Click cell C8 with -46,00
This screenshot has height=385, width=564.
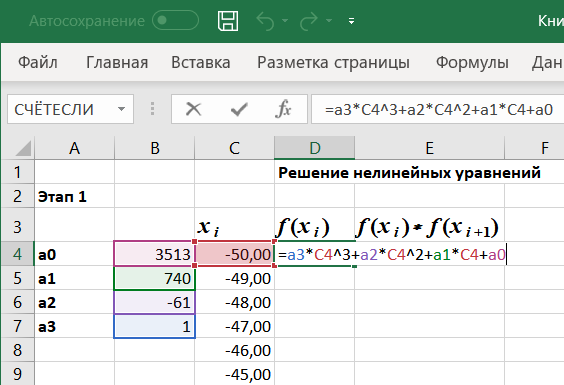point(235,350)
